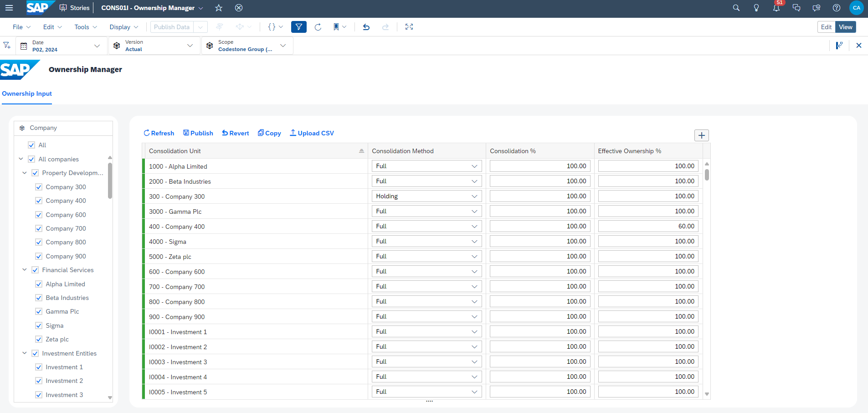The height and width of the screenshot is (413, 868).
Task: Collapse the All companies tree node
Action: pyautogui.click(x=21, y=159)
